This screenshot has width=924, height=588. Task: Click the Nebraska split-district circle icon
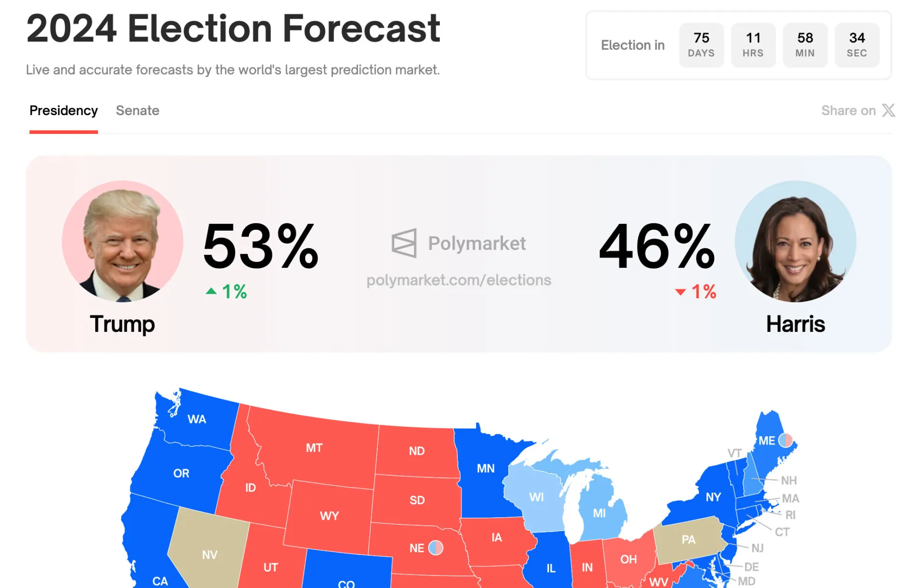coord(436,548)
